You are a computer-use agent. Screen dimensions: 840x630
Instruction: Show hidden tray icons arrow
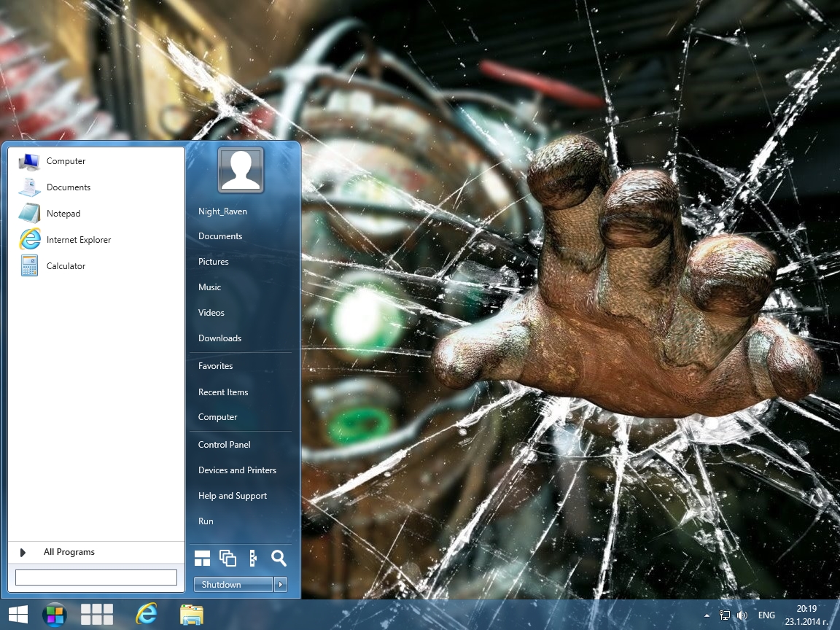pos(707,615)
